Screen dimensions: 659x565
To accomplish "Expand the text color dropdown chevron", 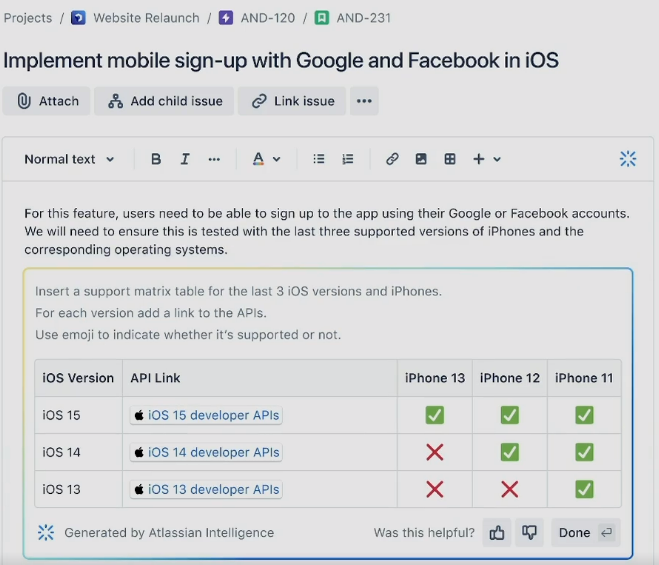I will [277, 159].
